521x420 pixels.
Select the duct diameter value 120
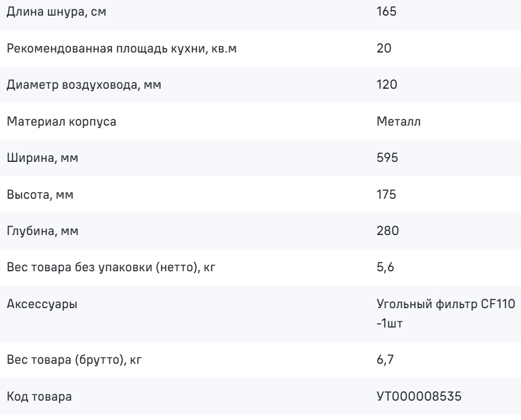point(387,84)
